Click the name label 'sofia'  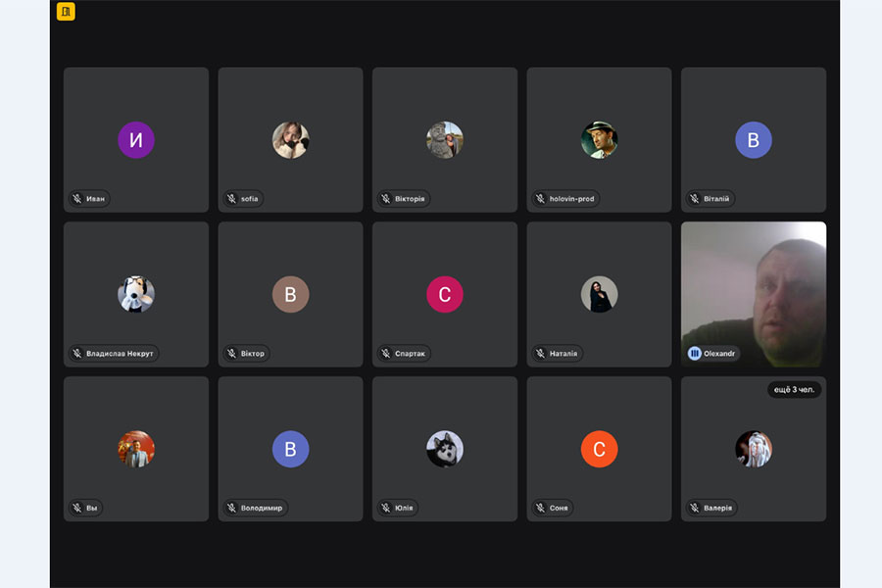click(x=249, y=199)
